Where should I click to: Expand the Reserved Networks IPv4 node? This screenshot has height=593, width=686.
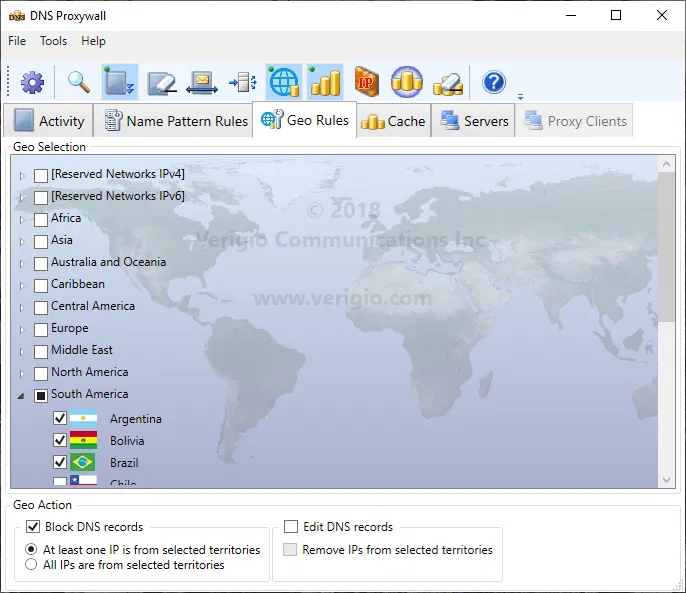pos(22,175)
